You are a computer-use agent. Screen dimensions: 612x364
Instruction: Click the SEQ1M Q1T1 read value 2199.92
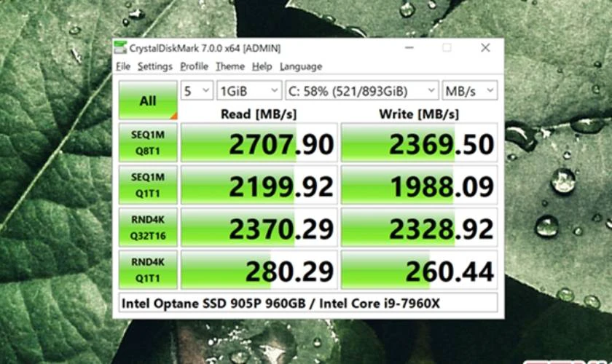(x=259, y=185)
